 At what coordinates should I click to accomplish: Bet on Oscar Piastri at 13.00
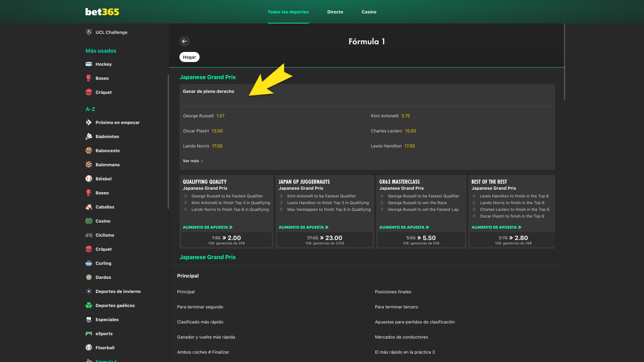pos(203,131)
